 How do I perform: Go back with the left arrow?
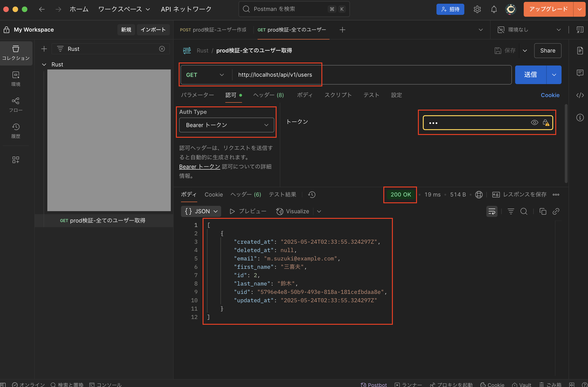tap(42, 9)
